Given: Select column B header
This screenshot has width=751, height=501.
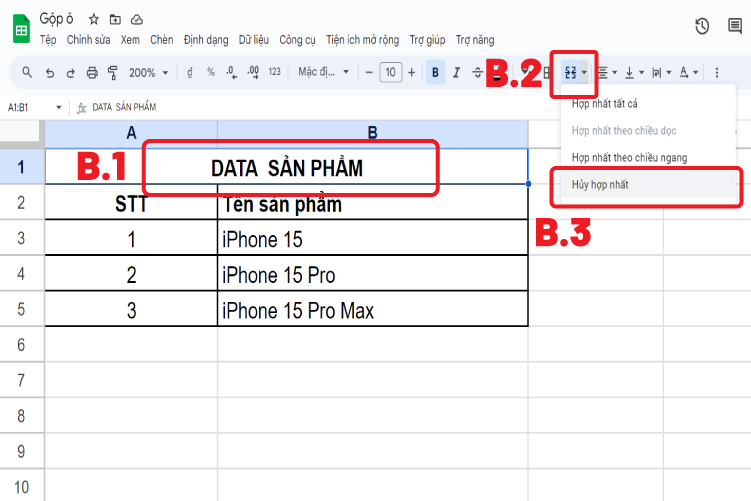Looking at the screenshot, I should 373,133.
